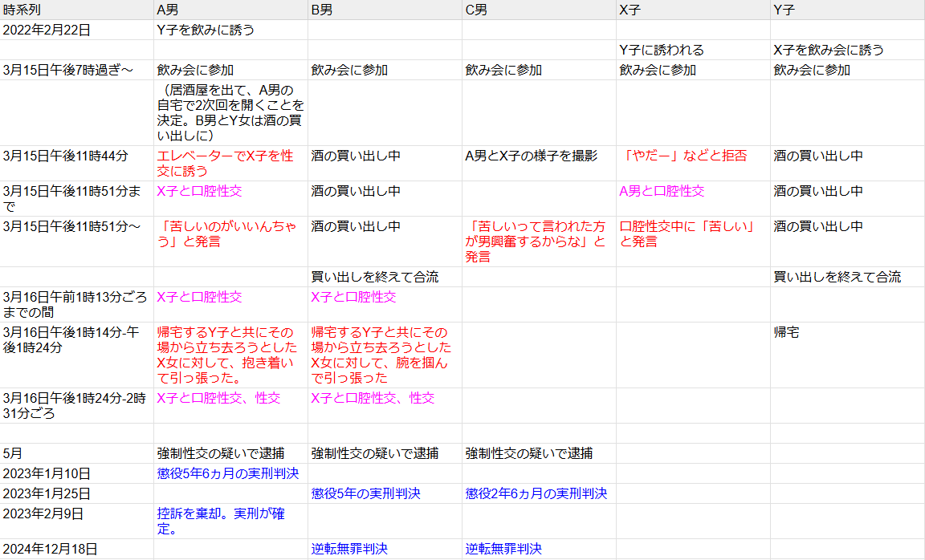The height and width of the screenshot is (560, 925).
Task: Select the 2024年12月18日 date cell
Action: 77,549
